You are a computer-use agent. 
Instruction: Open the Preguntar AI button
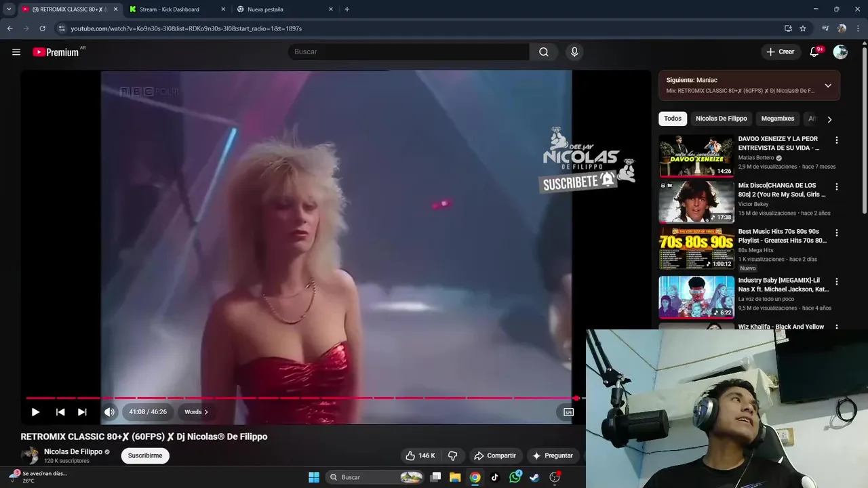point(553,455)
